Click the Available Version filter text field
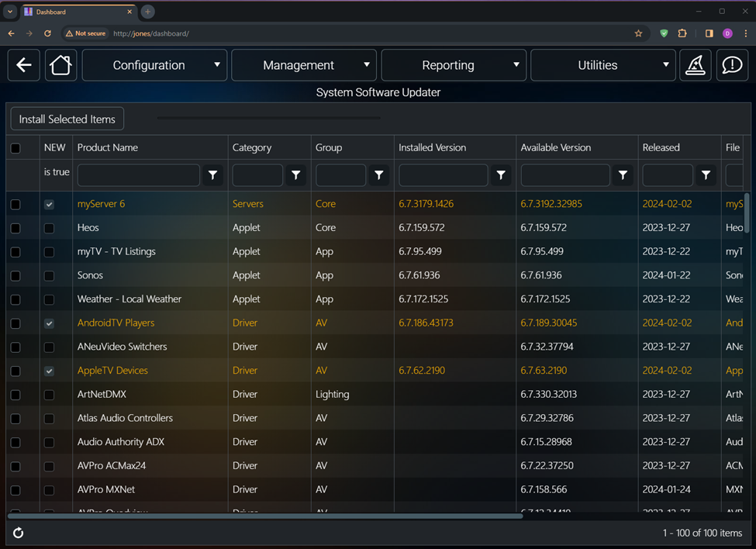This screenshot has width=756, height=549. tap(565, 175)
